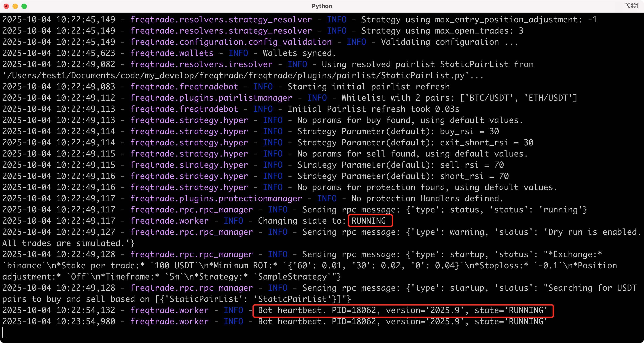Click freqtrade.plugins.pairlistmanager module name
This screenshot has height=343, width=644.
click(211, 98)
